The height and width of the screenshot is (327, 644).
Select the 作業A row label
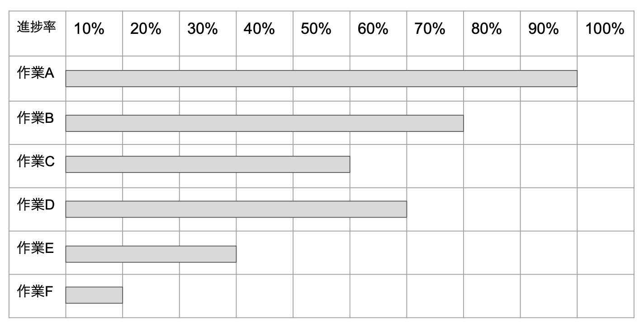36,74
